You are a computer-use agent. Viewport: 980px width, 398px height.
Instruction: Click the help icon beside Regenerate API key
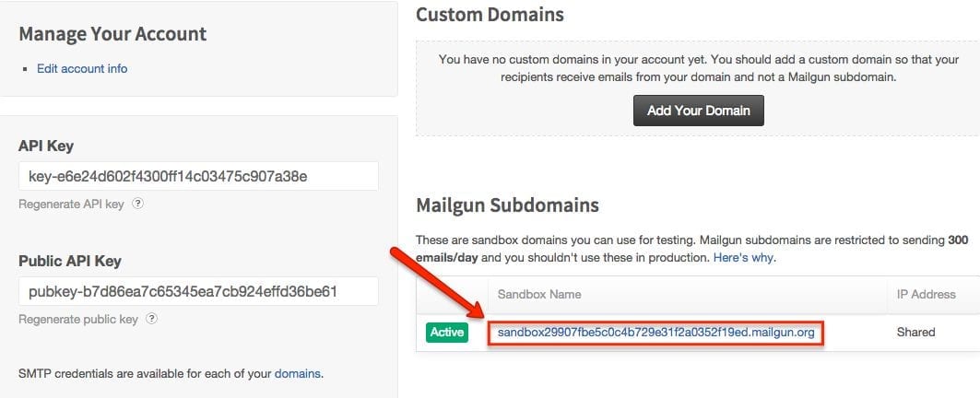tap(138, 204)
